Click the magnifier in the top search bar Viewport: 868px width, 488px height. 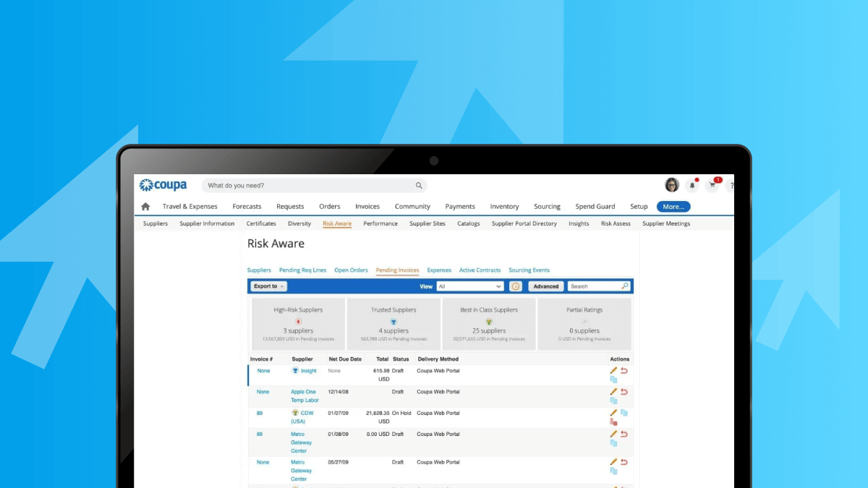(x=419, y=186)
